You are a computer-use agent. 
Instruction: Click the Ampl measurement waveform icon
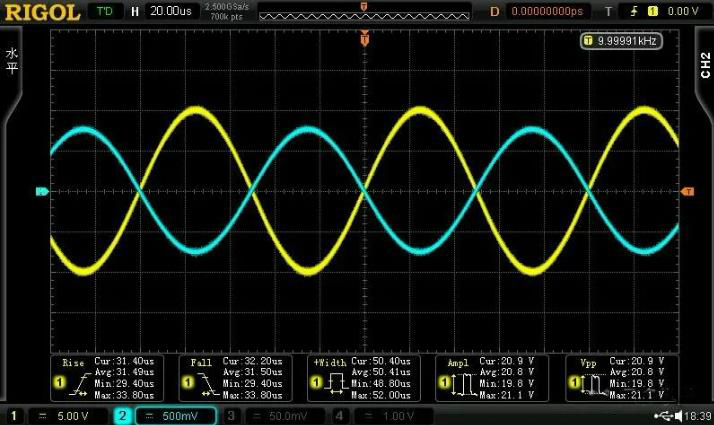461,382
